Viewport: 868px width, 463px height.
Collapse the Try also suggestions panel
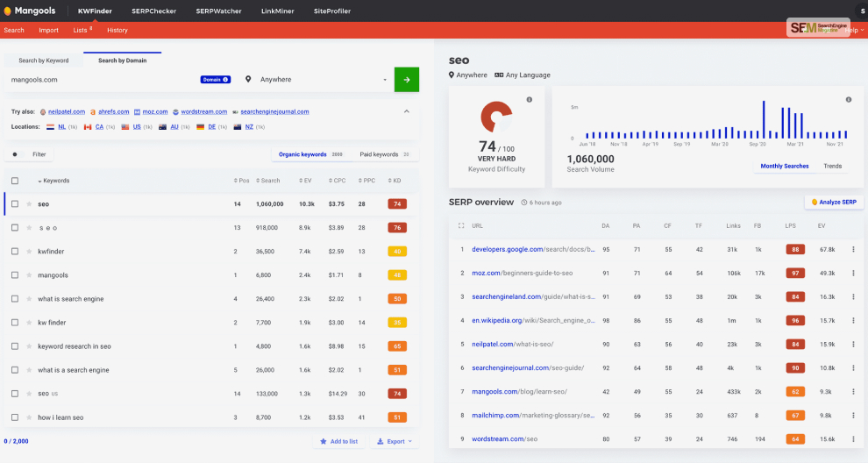pyautogui.click(x=406, y=111)
